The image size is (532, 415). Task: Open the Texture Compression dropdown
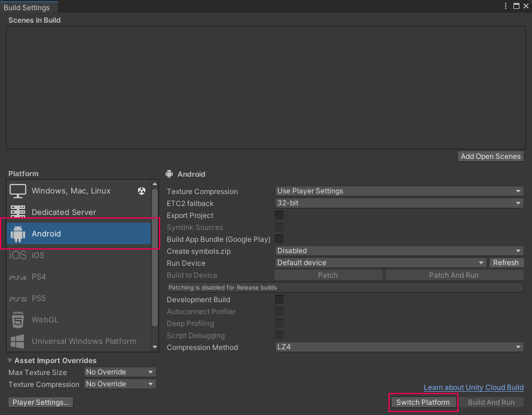399,191
